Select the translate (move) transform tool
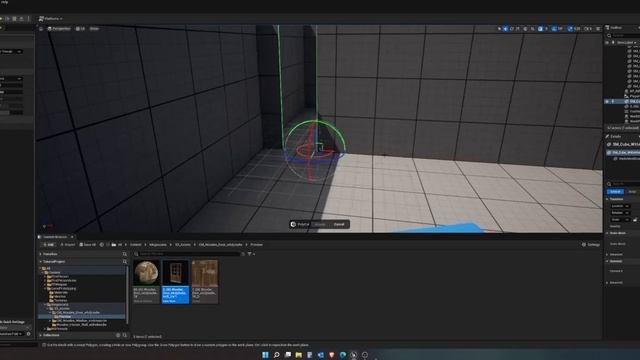 point(506,29)
